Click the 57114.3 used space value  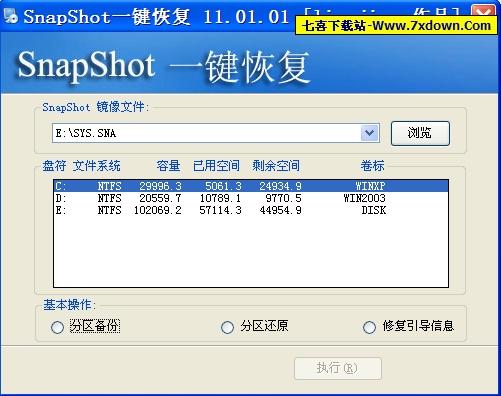coord(220,210)
